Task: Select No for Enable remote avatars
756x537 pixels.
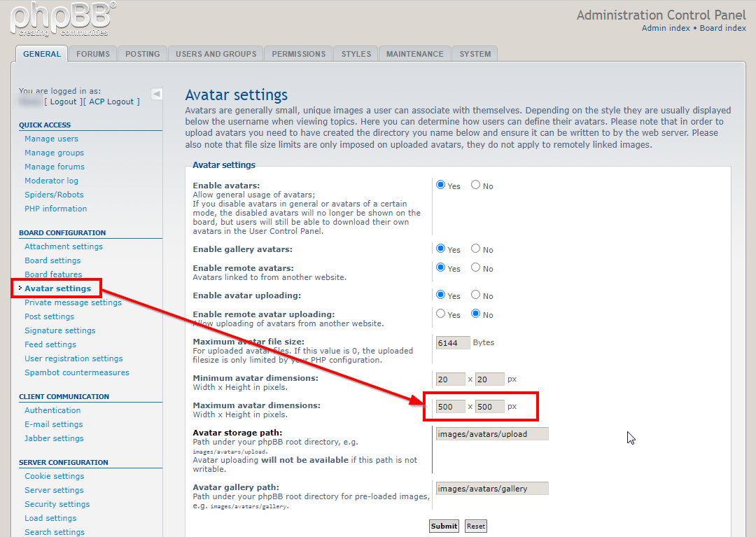Action: click(x=475, y=267)
